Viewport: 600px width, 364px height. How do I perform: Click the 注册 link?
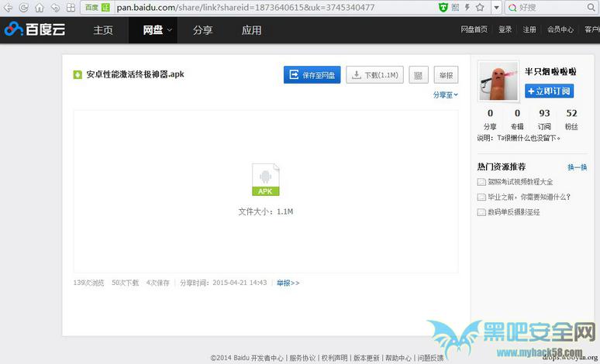pos(529,29)
